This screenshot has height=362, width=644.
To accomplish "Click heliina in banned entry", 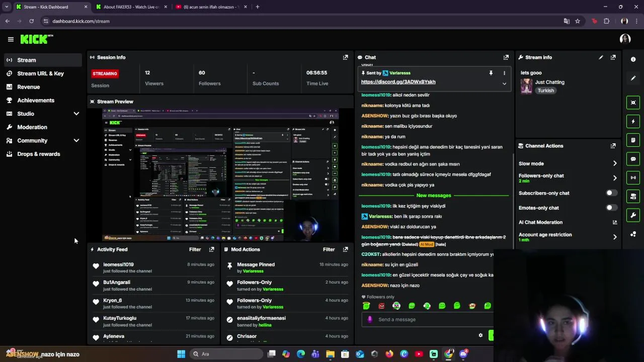I will click(265, 325).
